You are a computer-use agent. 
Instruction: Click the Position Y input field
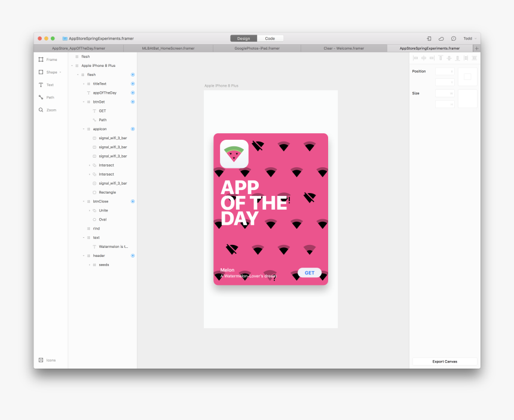pyautogui.click(x=445, y=82)
